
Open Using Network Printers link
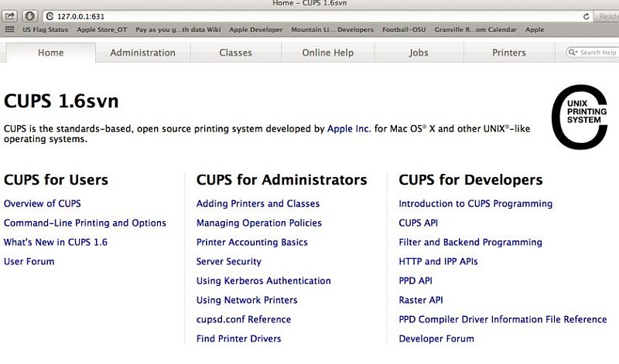247,300
